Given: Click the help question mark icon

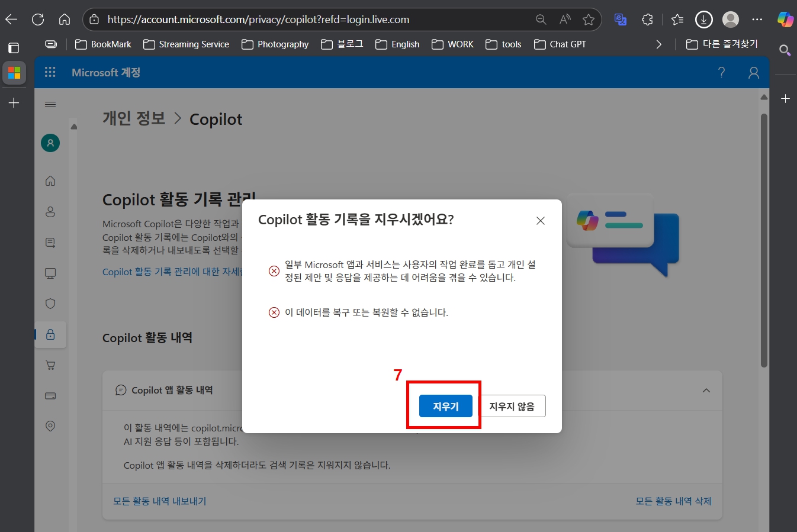Looking at the screenshot, I should point(721,72).
